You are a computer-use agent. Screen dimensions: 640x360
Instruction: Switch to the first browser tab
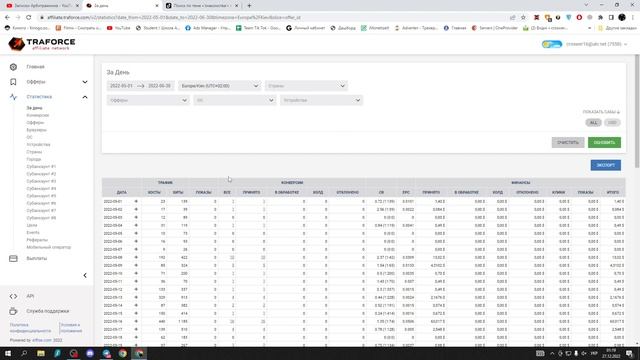point(42,6)
